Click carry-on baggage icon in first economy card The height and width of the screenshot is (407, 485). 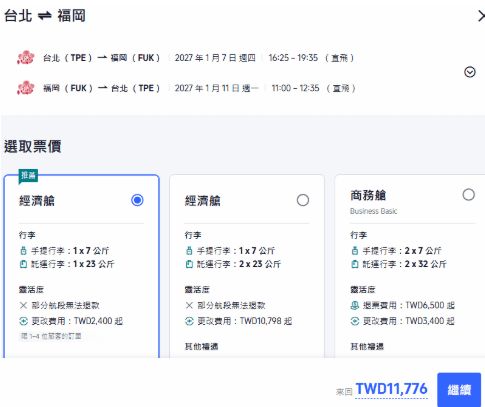point(23,251)
